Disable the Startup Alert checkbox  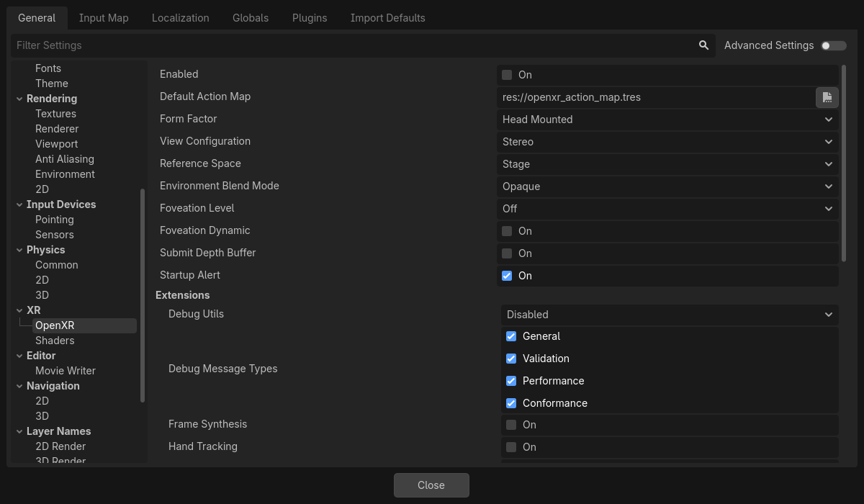coord(506,275)
